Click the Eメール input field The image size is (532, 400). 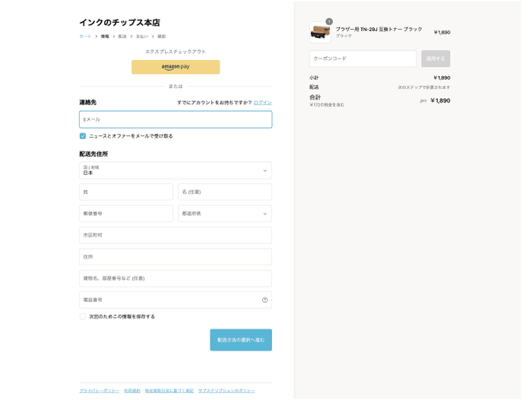(175, 119)
